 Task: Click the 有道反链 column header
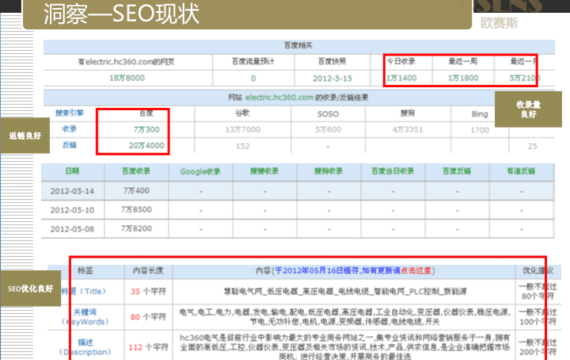(521, 171)
